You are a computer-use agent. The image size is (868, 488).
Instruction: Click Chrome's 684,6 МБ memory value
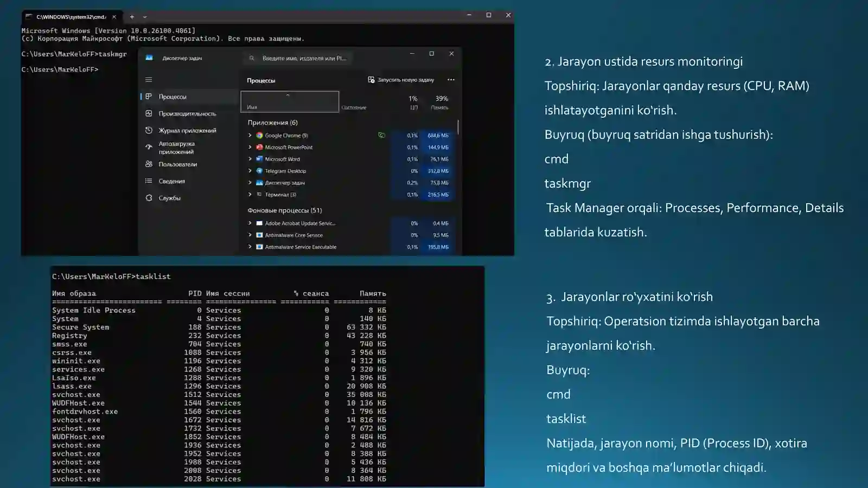pos(438,136)
